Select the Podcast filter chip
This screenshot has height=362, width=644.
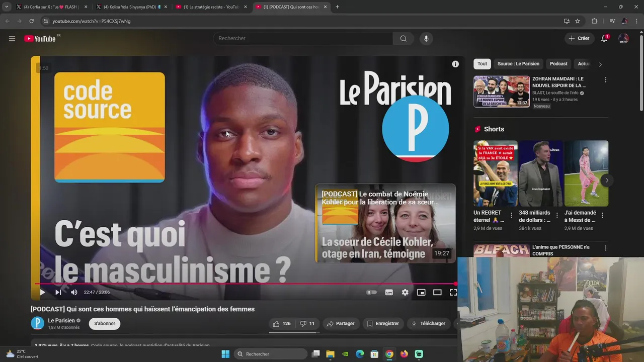[558, 64]
